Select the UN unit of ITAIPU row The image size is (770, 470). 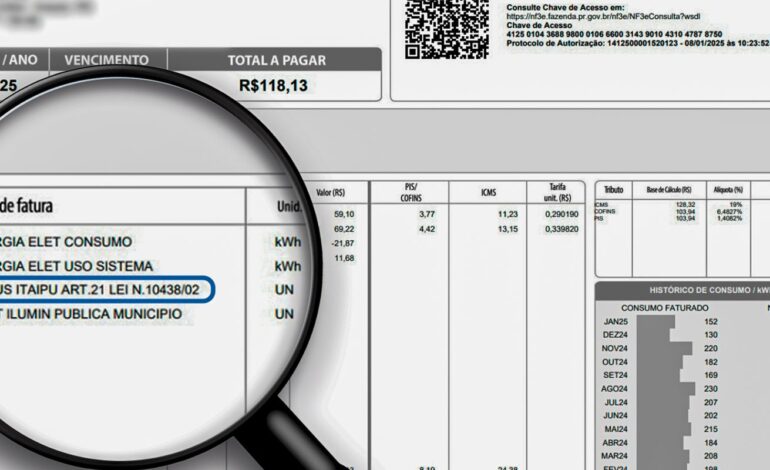coord(284,290)
